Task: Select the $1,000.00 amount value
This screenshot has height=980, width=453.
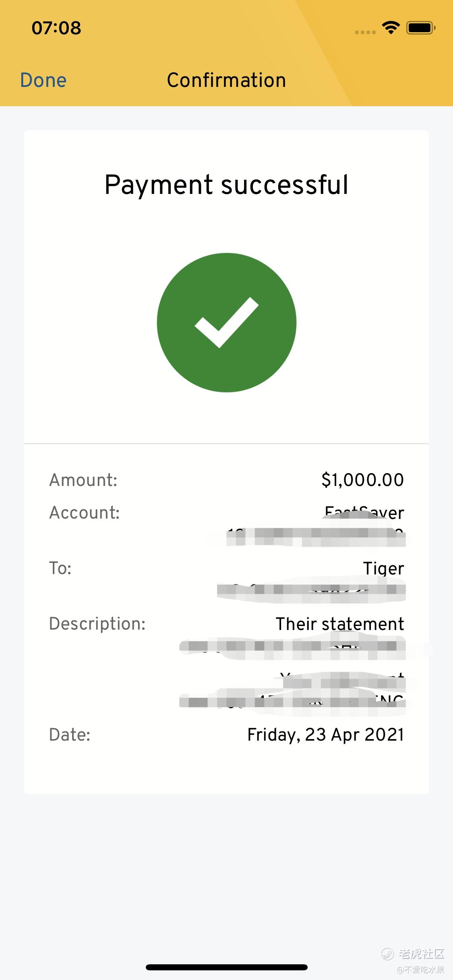Action: pos(362,480)
